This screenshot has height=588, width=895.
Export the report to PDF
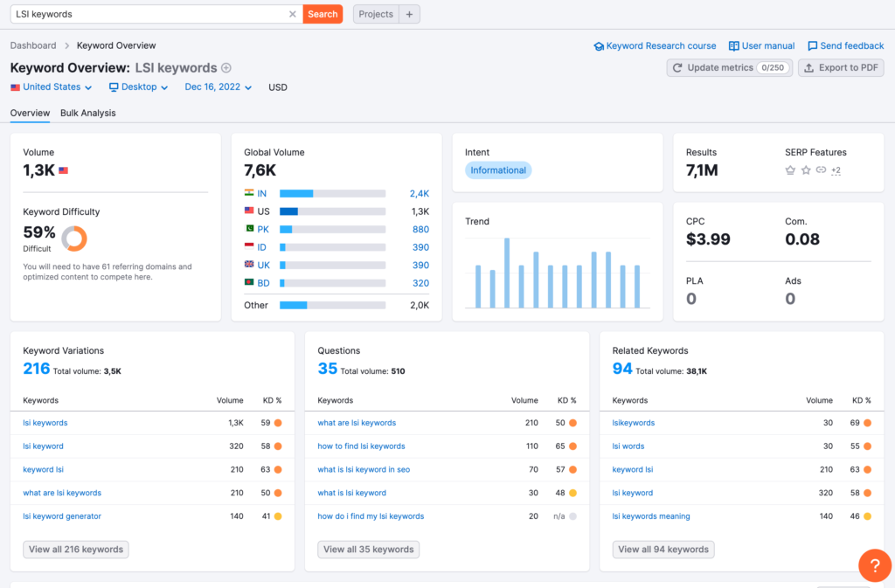[x=842, y=68]
